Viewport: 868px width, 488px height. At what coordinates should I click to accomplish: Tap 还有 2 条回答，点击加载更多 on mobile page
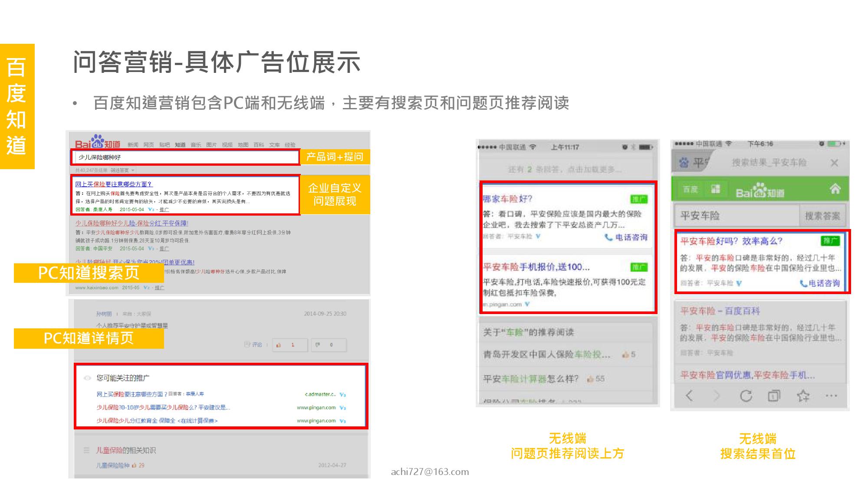coord(565,169)
